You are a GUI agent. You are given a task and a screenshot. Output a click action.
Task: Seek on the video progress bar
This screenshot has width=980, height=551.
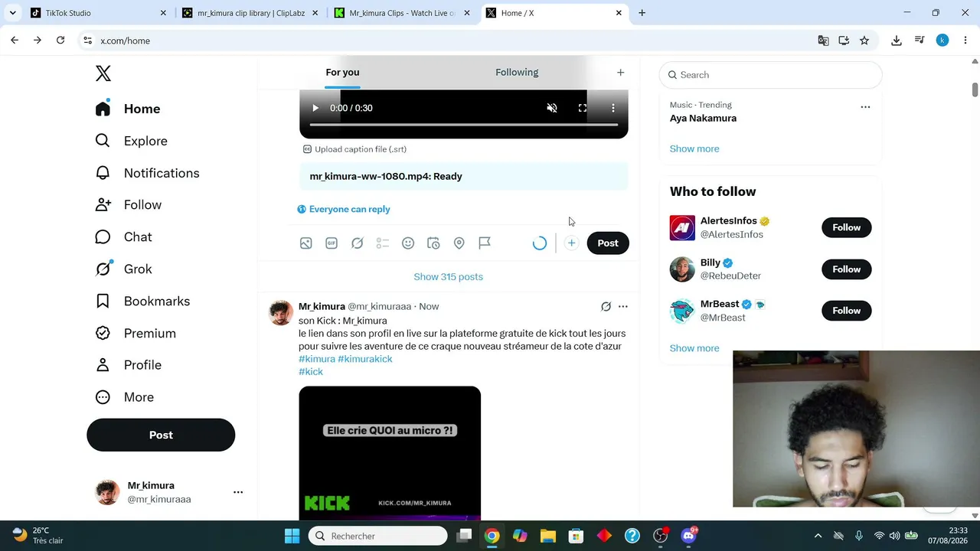pos(464,125)
